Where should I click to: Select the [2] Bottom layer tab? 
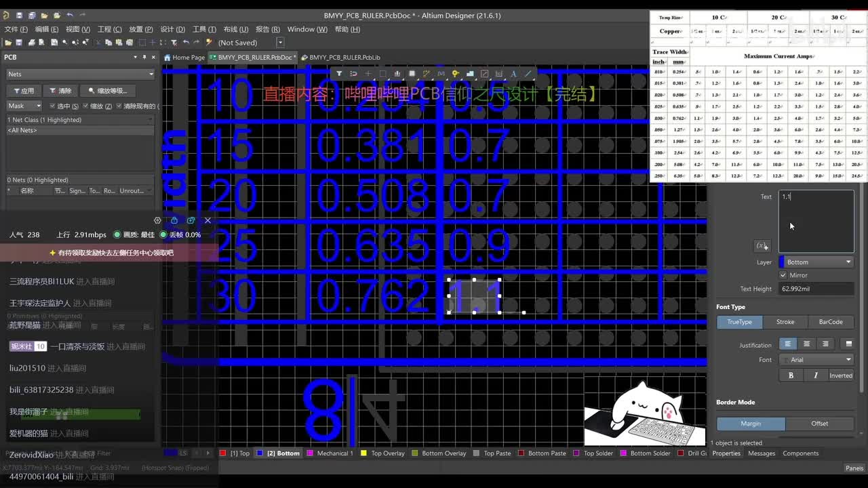(278, 453)
